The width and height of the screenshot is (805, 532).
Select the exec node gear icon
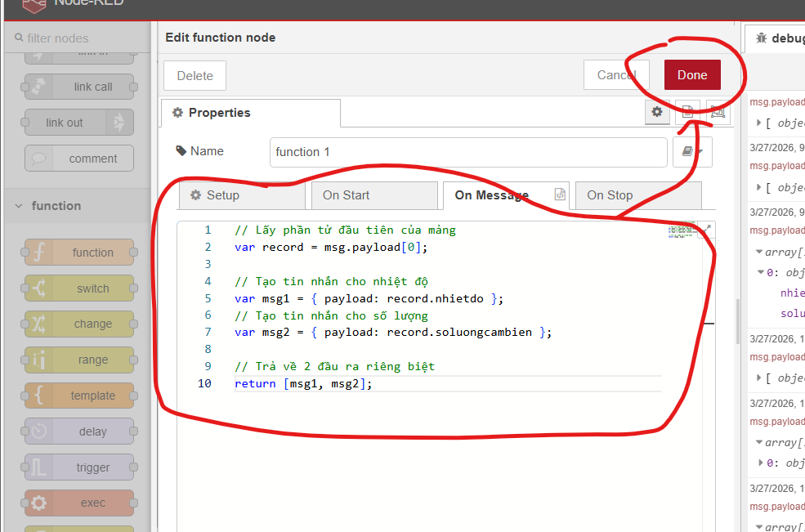point(38,503)
